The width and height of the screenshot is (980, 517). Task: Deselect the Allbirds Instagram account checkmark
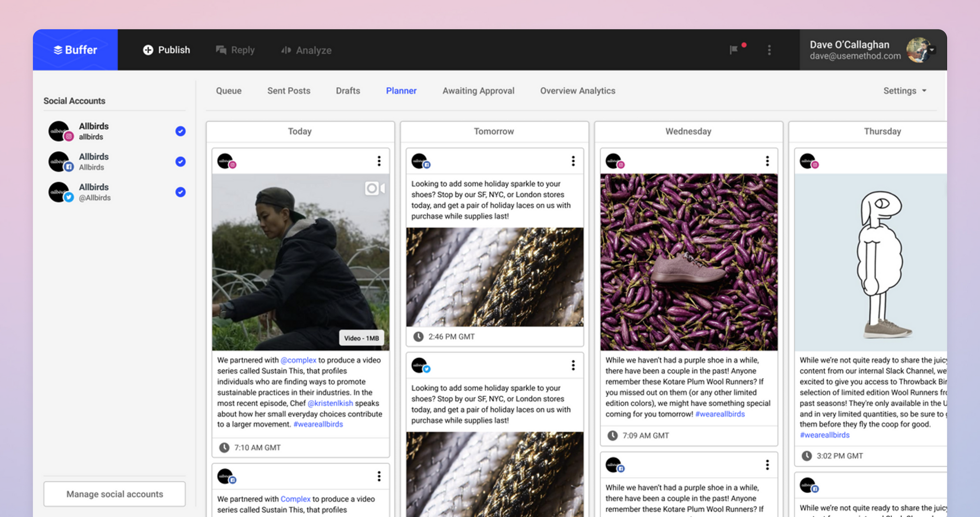(x=180, y=131)
